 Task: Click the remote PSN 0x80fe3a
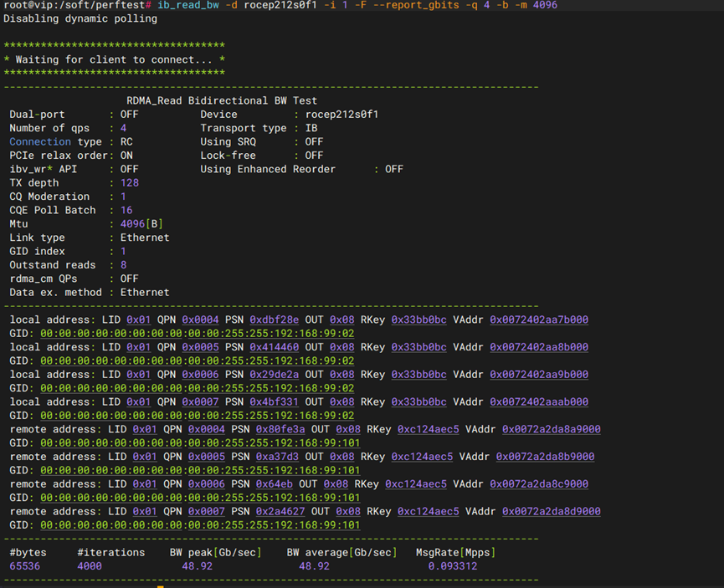point(280,430)
